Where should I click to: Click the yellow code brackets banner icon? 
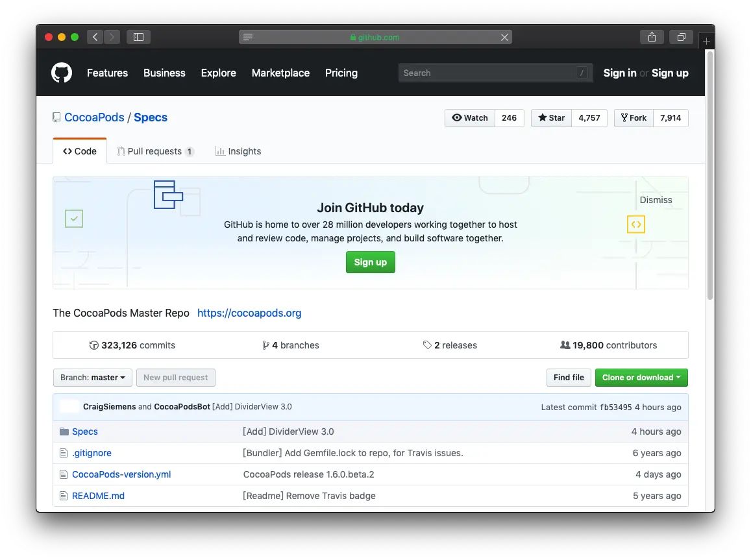coord(636,224)
